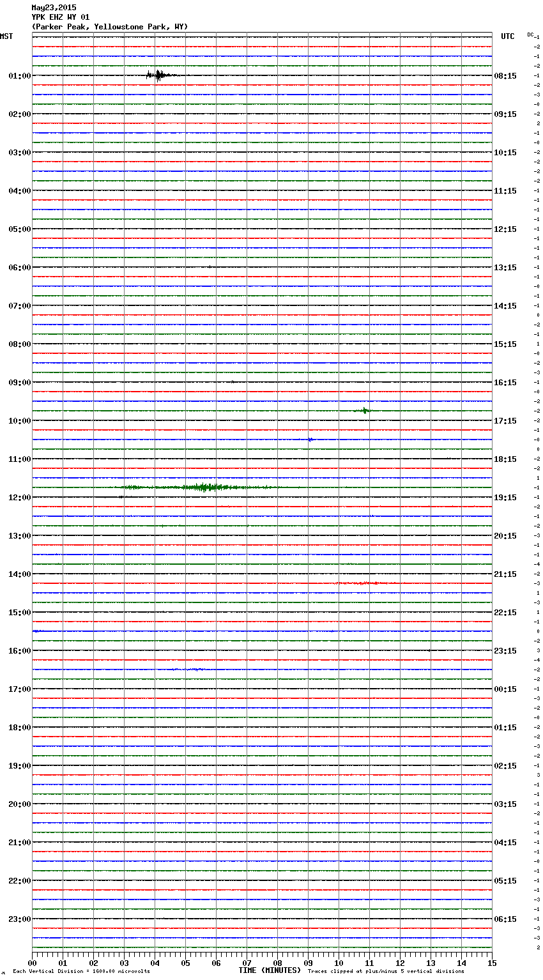Click the 15 minute axis tick label
The height and width of the screenshot is (980, 543).
coord(492,963)
